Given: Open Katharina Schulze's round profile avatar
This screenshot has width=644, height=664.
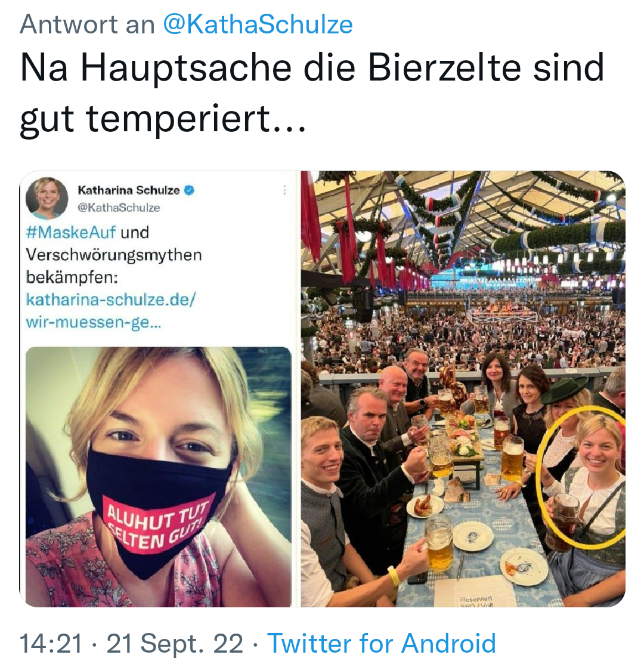Looking at the screenshot, I should pyautogui.click(x=47, y=198).
